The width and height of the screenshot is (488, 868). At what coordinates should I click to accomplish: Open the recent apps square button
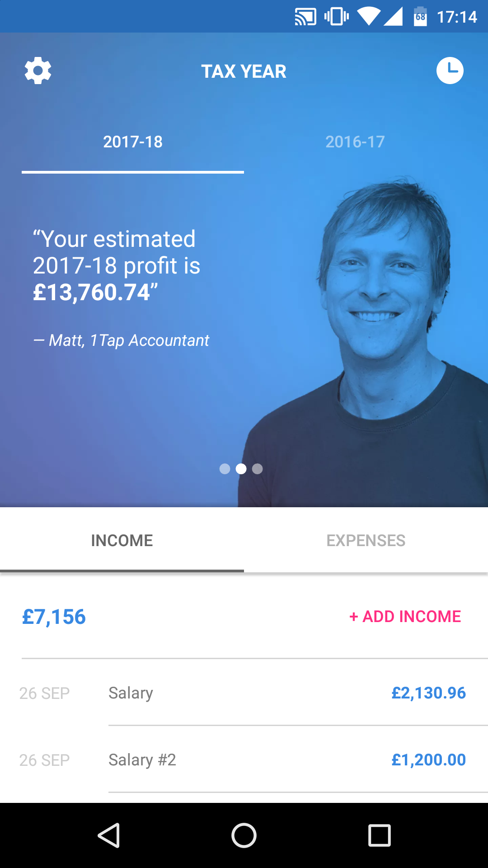point(380,835)
